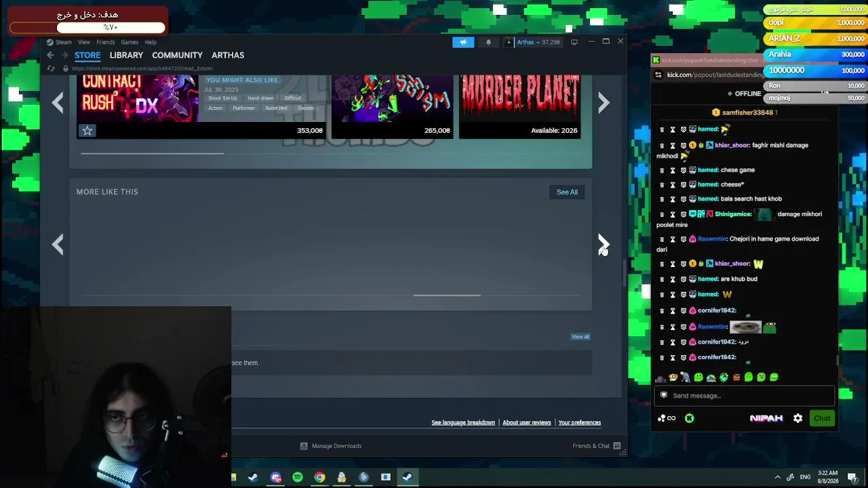This screenshot has height=488, width=868.
Task: Add Contract Rush DX to wishlist star
Action: coord(87,130)
